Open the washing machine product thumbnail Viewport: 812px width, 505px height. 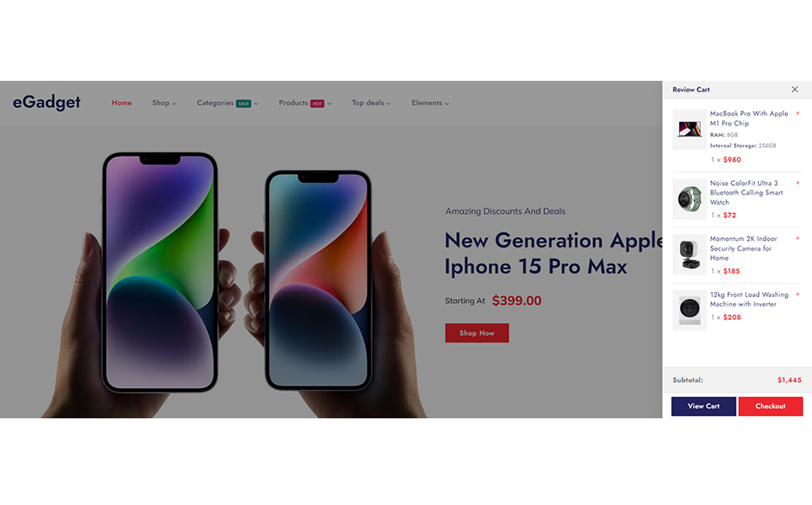689,311
